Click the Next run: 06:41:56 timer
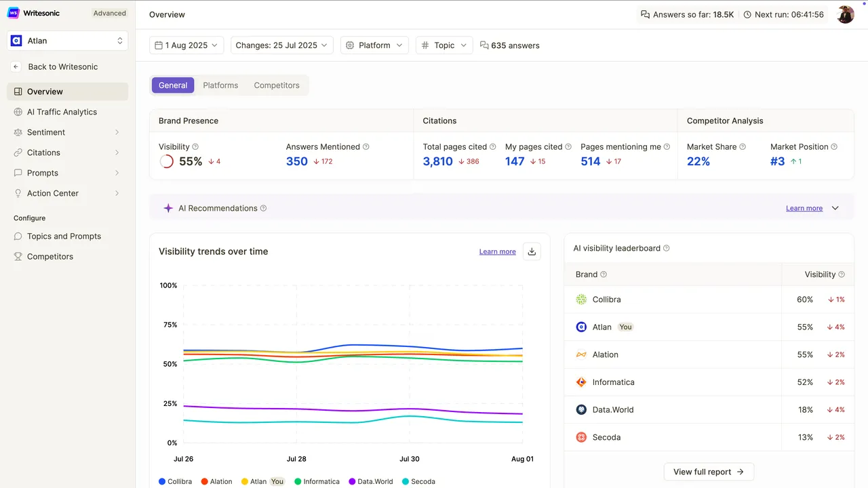This screenshot has height=488, width=868. 784,14
